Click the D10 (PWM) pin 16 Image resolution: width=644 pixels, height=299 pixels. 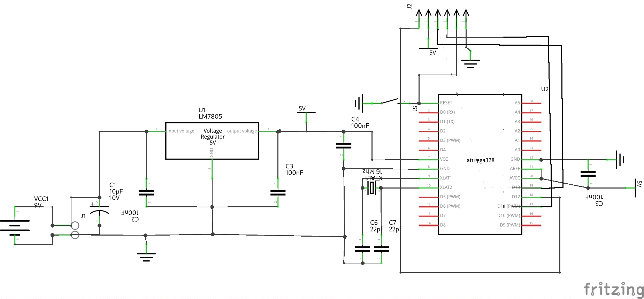click(531, 216)
